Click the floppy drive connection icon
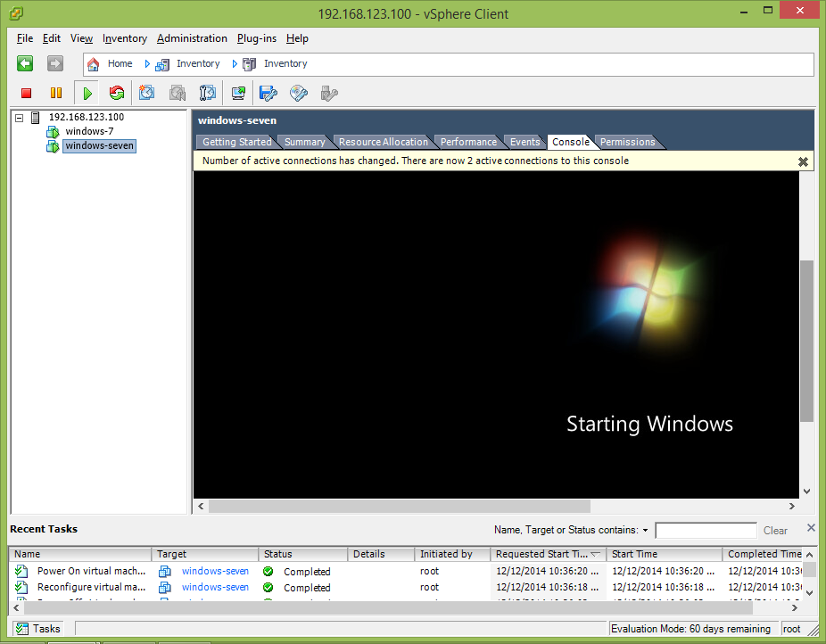 (x=268, y=93)
